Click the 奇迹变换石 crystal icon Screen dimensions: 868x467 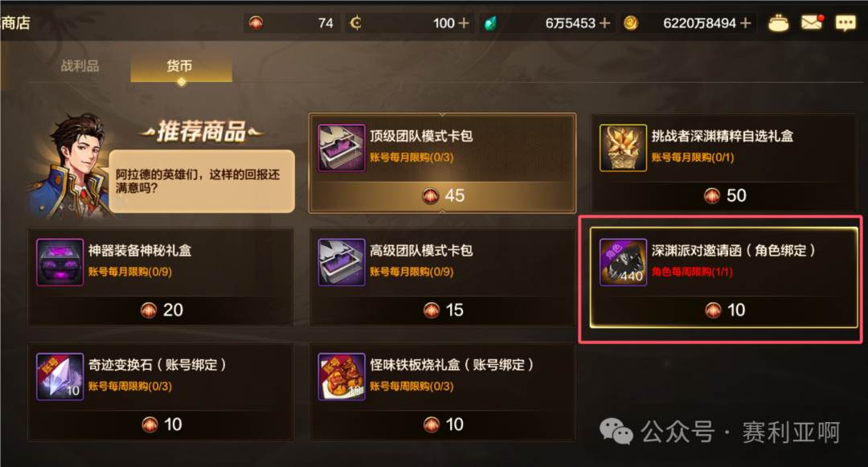[x=59, y=377]
